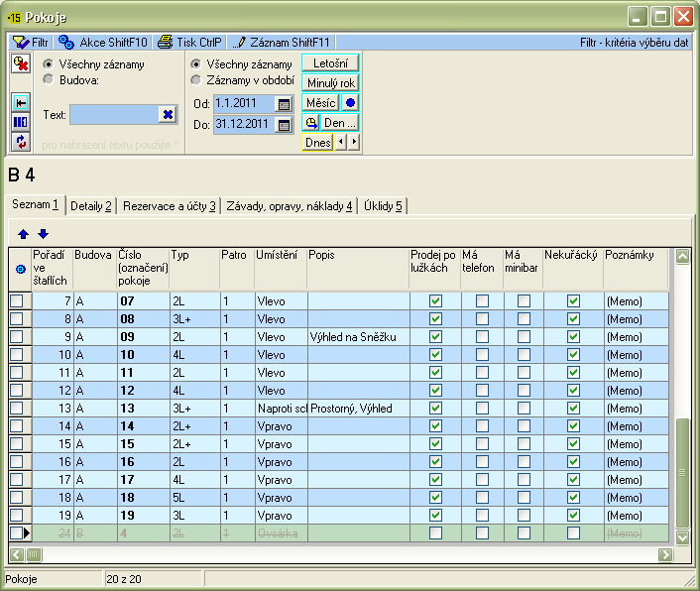This screenshot has width=700, height=591.
Task: Toggle Prodej po lůžkách for room 18
Action: (x=435, y=497)
